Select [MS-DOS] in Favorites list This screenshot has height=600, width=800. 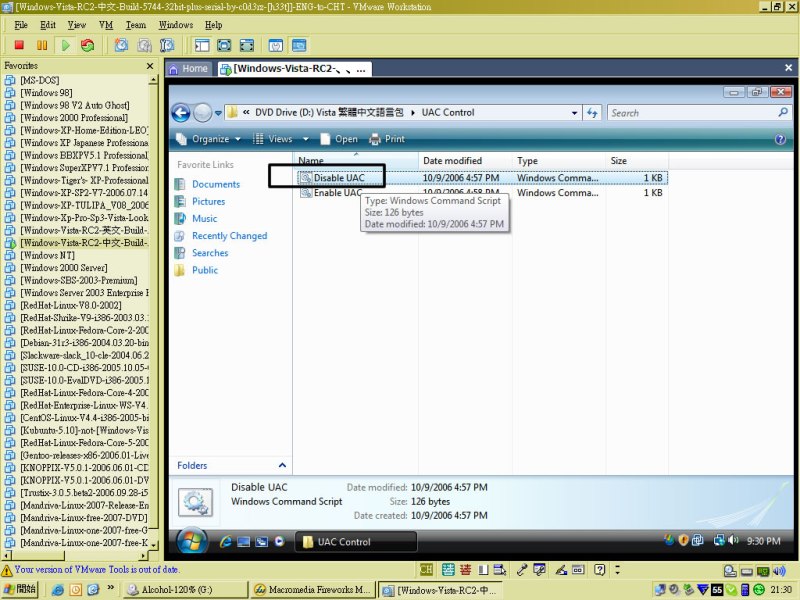(x=40, y=80)
